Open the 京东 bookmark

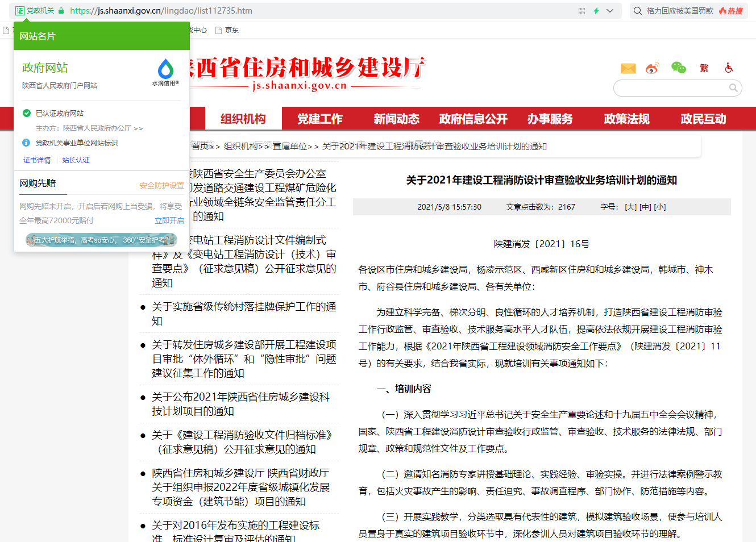coord(227,30)
